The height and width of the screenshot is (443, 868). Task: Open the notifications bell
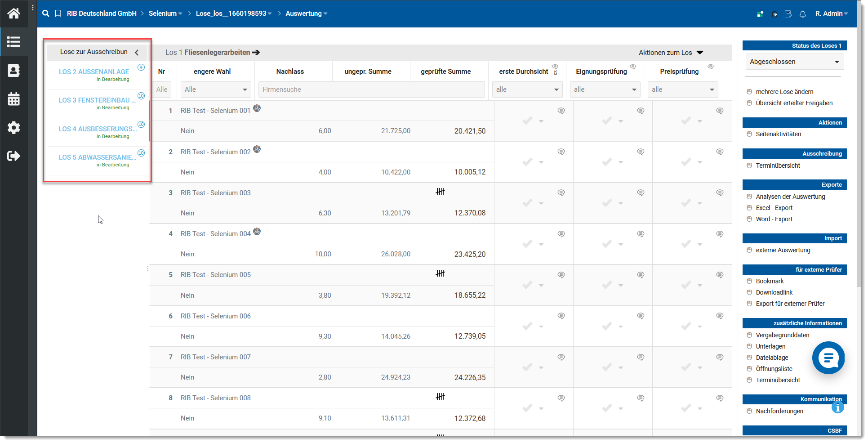(803, 14)
